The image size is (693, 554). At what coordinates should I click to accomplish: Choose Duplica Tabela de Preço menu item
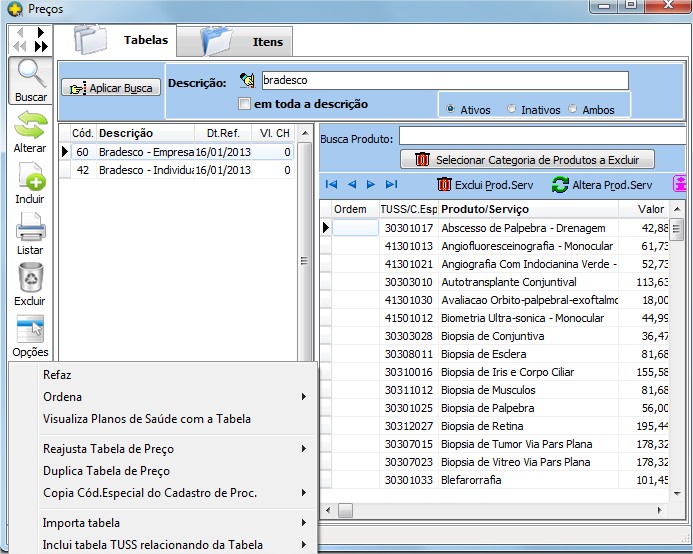click(x=106, y=471)
